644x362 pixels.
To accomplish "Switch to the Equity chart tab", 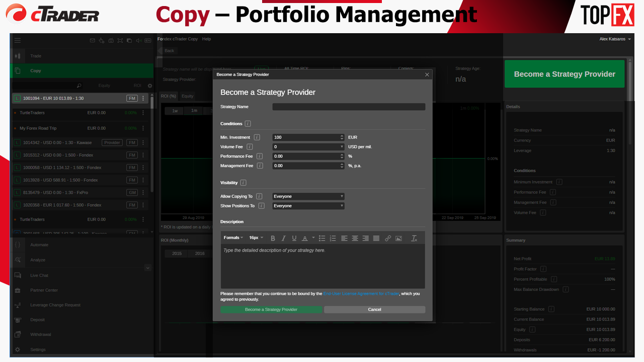I will (187, 96).
